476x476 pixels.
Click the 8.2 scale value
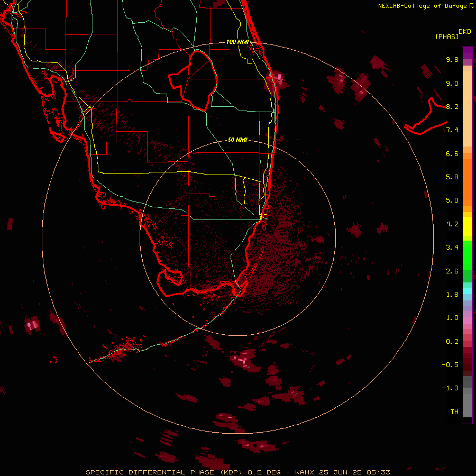point(452,106)
